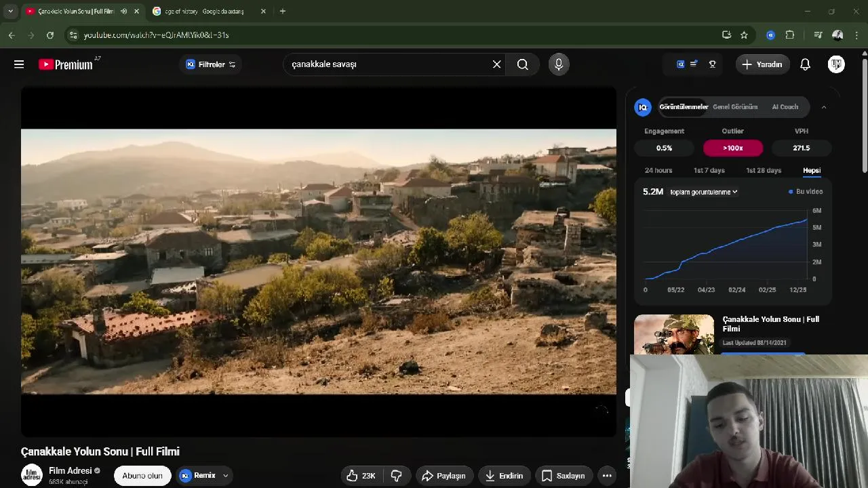
Task: Toggle the Bu video legend item
Action: click(x=806, y=192)
